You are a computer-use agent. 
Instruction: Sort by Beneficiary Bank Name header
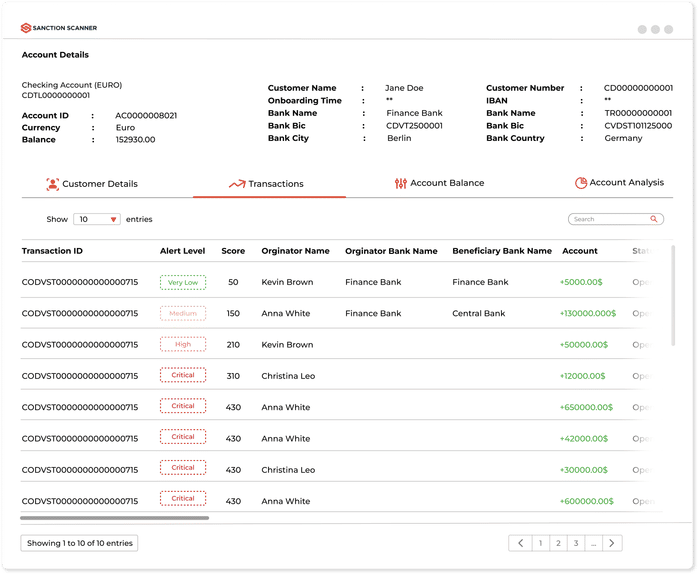click(x=502, y=251)
